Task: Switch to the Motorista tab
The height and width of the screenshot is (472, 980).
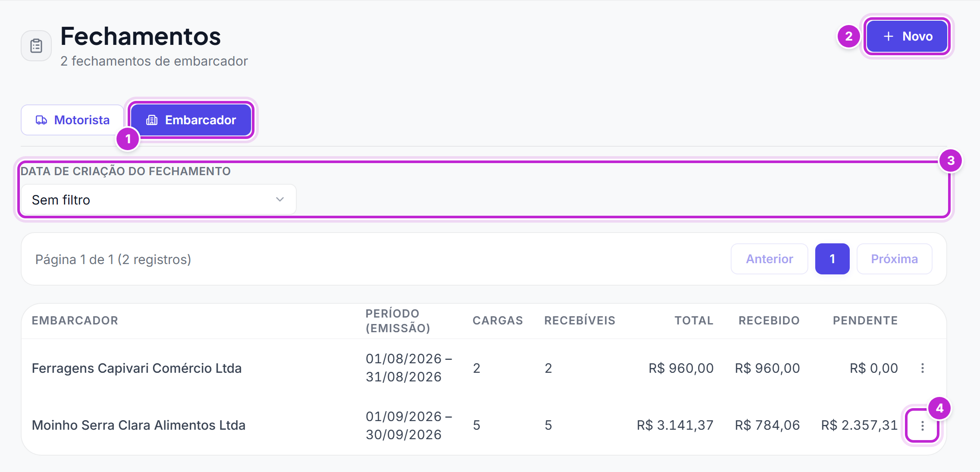Action: (x=72, y=120)
